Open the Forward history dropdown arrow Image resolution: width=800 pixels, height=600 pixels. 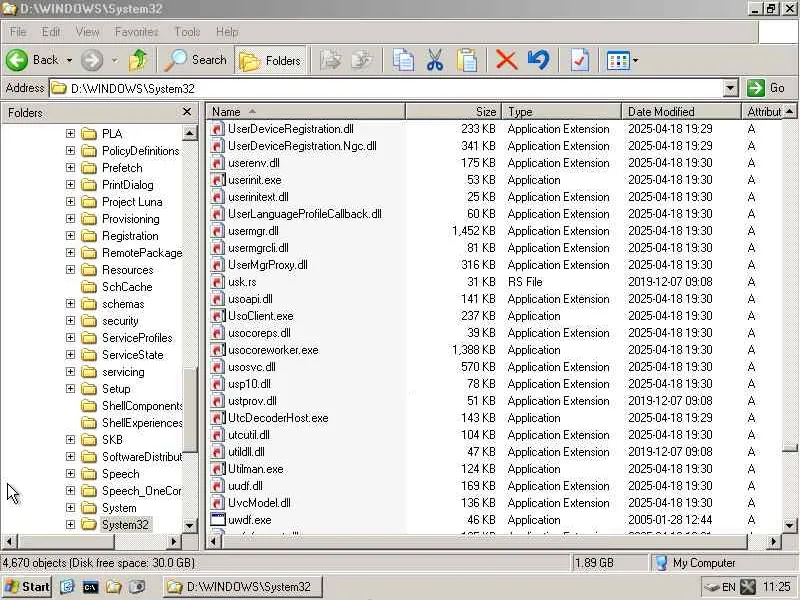click(x=115, y=60)
